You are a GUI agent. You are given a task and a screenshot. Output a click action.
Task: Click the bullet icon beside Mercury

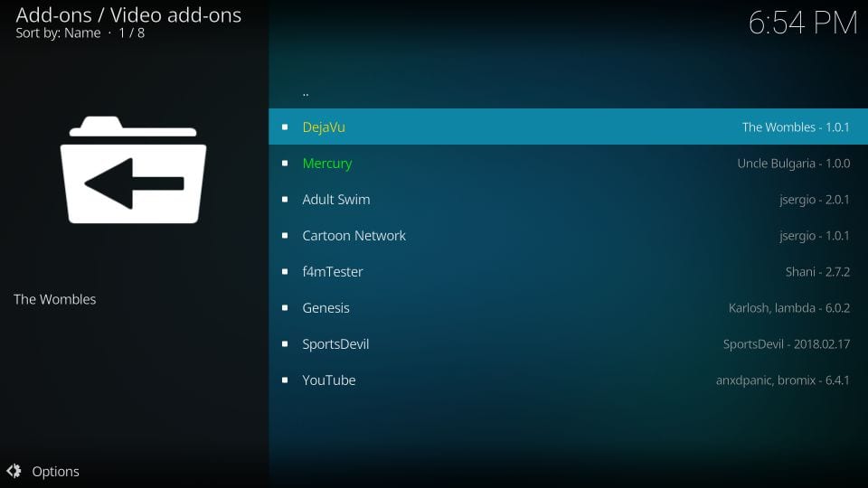tap(285, 164)
